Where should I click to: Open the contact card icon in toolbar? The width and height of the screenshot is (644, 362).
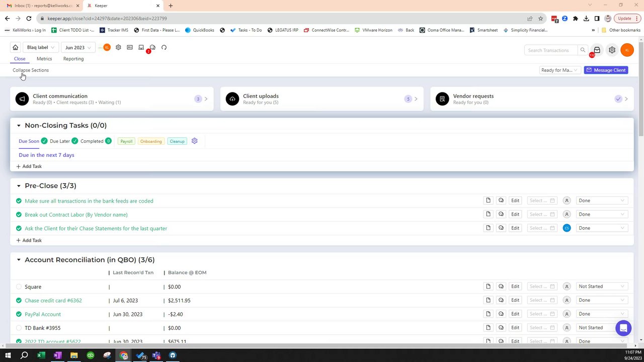coord(130,47)
